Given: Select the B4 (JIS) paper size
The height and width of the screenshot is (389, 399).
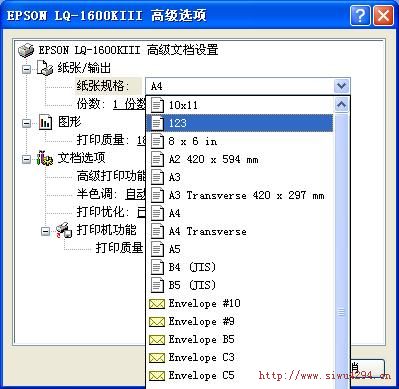Looking at the screenshot, I should pos(239,267).
